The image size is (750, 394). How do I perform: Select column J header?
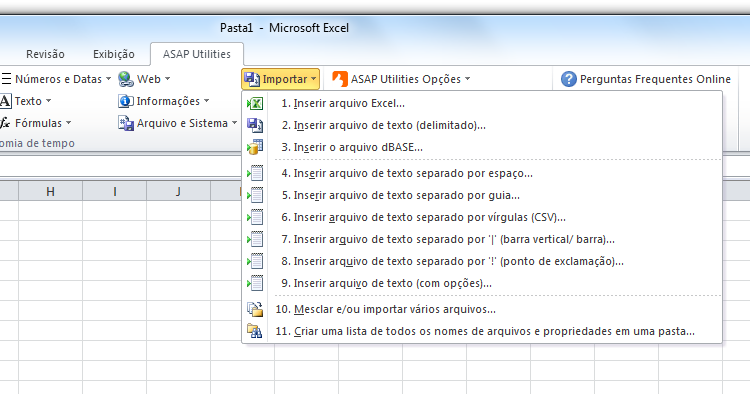178,192
